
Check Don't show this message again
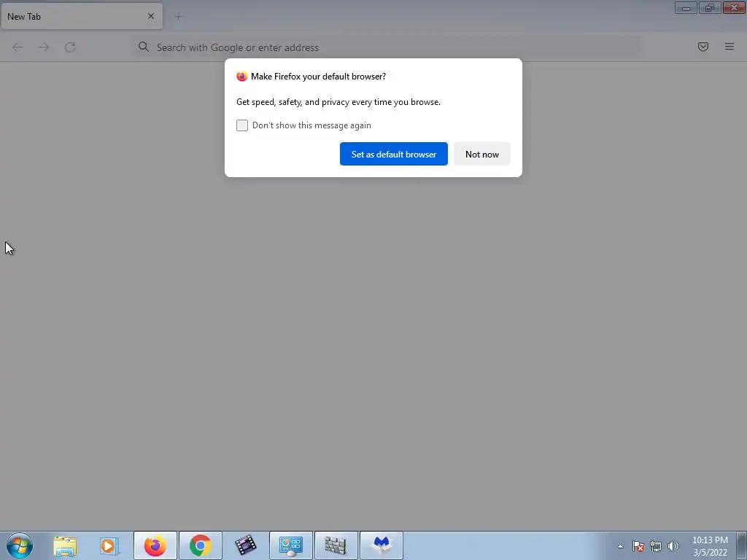tap(242, 125)
